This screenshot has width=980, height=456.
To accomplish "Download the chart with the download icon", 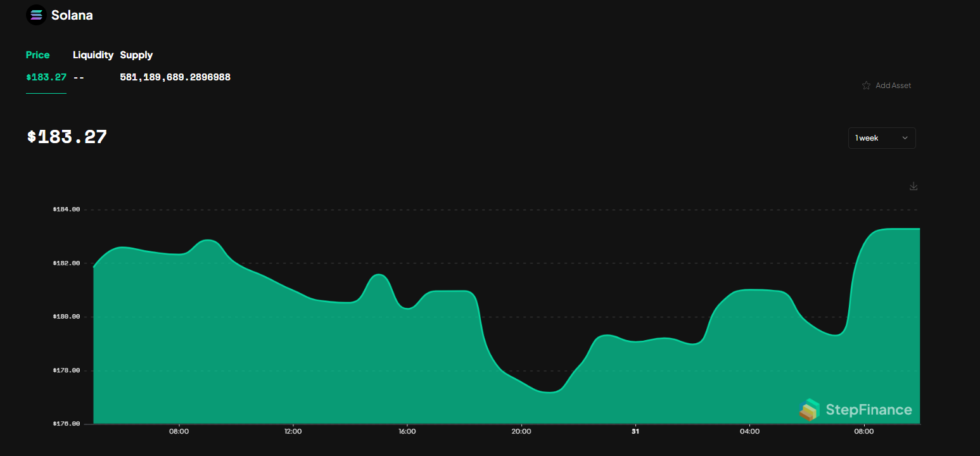I will point(913,186).
